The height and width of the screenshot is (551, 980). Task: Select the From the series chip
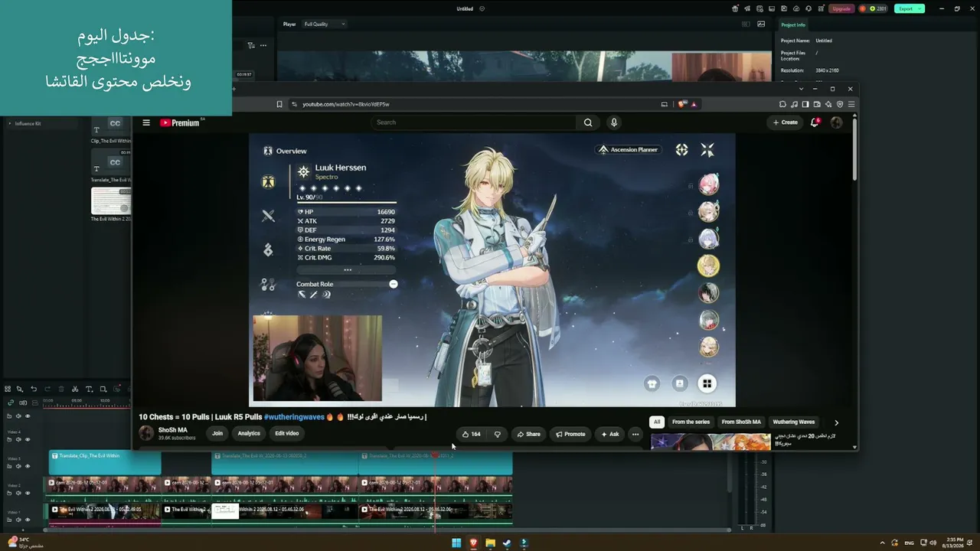tap(691, 422)
